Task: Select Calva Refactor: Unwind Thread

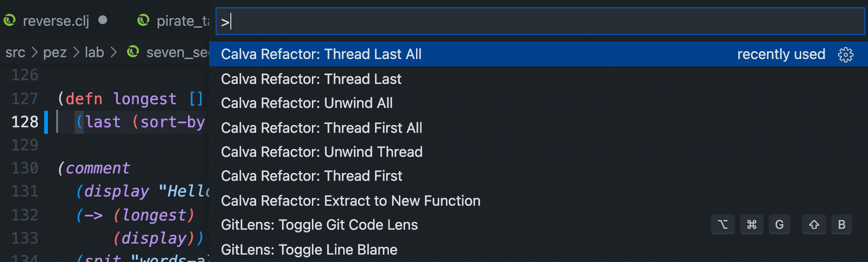Action: (322, 152)
